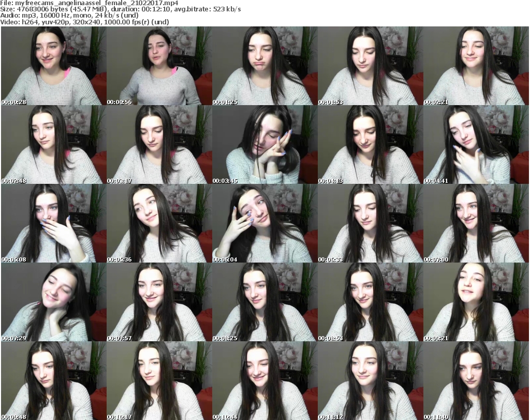Click the 'File:' name line

tap(89, 3)
